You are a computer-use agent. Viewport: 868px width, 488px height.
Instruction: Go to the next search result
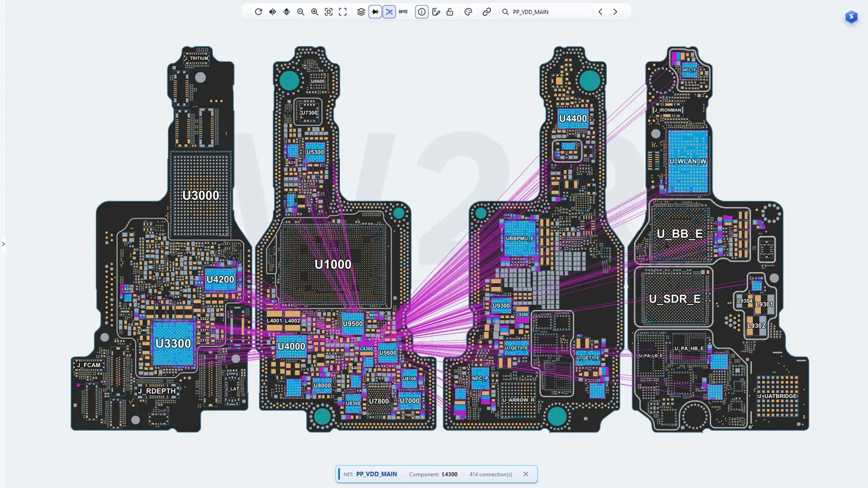click(x=615, y=11)
